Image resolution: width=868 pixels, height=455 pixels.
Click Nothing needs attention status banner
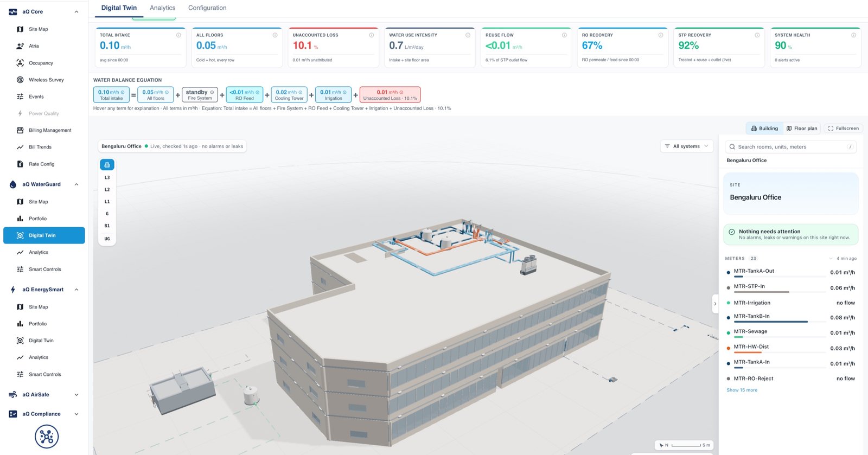(x=791, y=234)
